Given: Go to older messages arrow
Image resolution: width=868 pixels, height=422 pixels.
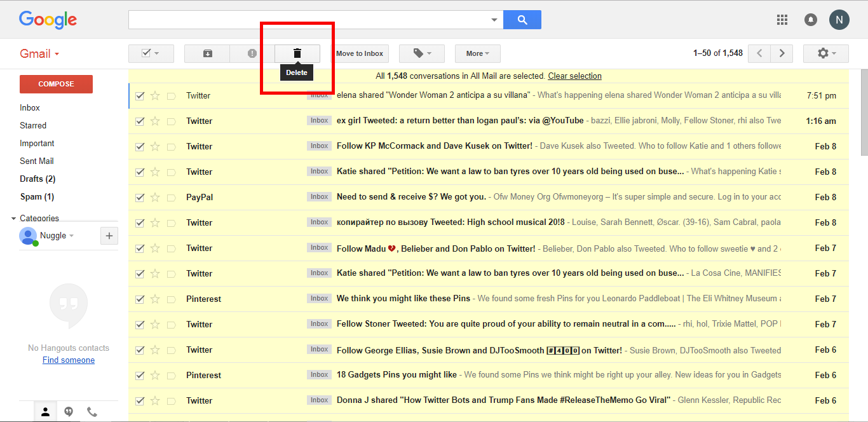Looking at the screenshot, I should (x=782, y=53).
